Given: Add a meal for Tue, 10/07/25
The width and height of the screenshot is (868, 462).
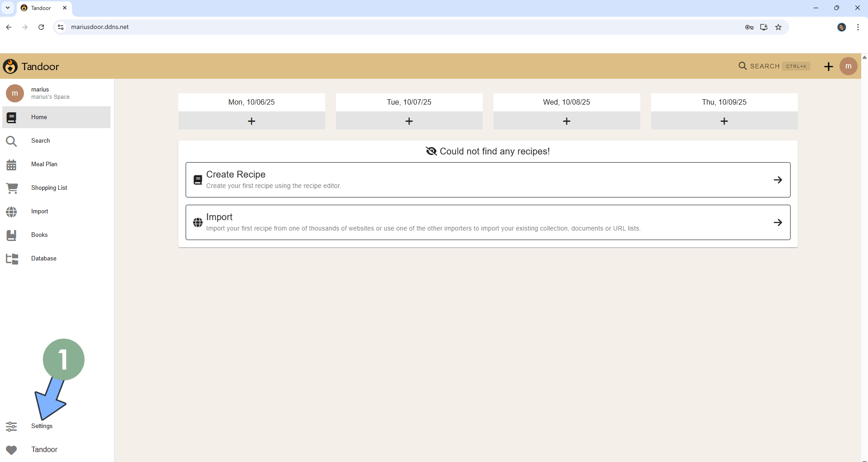Looking at the screenshot, I should (x=409, y=121).
